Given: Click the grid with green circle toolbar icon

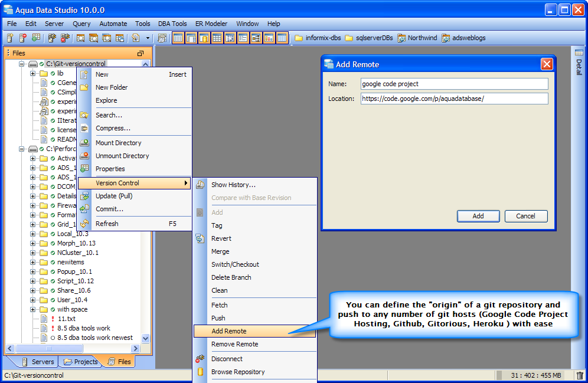Looking at the screenshot, I should coord(36,38).
